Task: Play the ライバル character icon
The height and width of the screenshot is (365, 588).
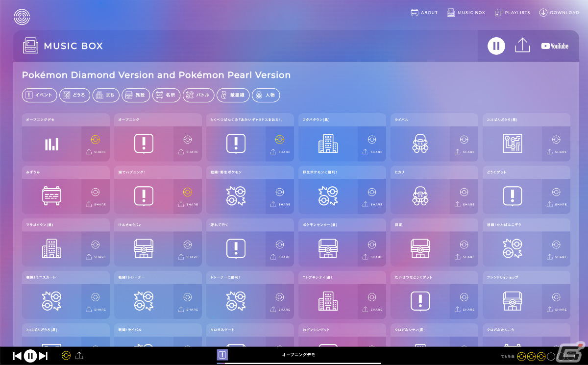Action: point(420,144)
